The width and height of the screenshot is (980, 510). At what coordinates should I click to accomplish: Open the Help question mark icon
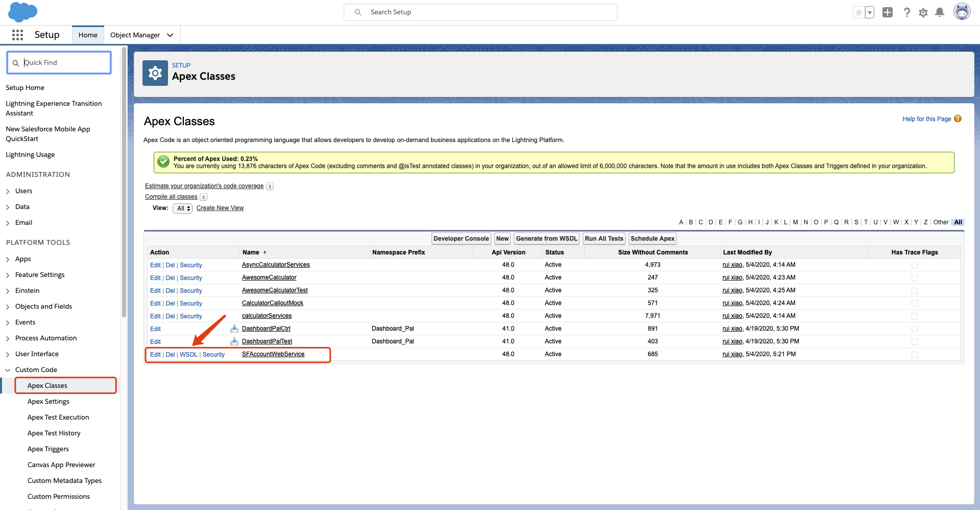tap(907, 12)
